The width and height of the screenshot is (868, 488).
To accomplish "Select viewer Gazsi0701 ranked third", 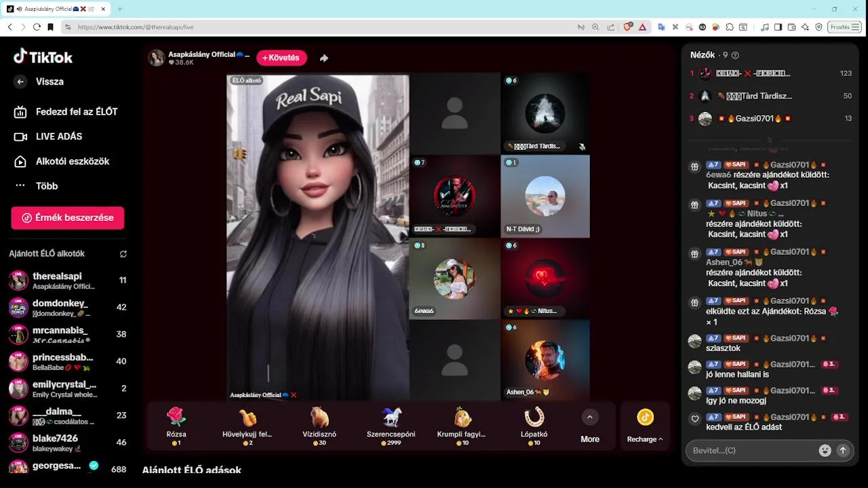I will (770, 119).
